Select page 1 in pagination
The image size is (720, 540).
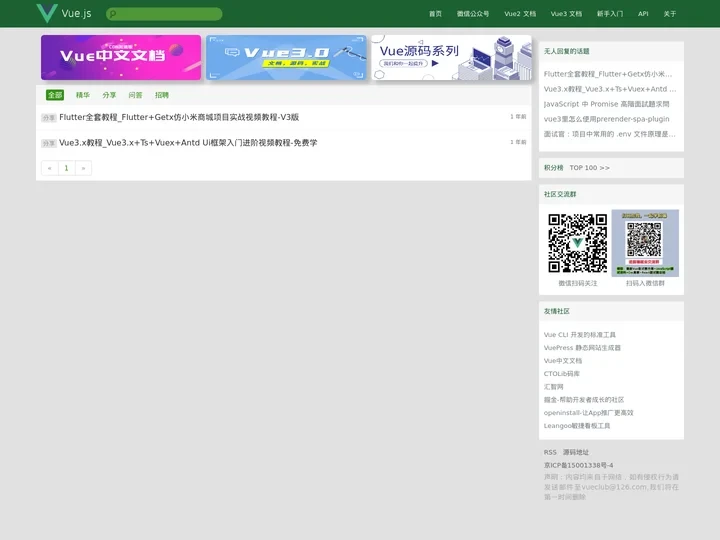tap(67, 168)
